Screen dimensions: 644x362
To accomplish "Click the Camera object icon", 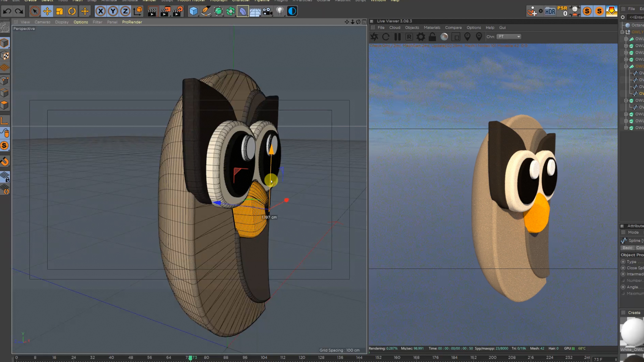I will [x=268, y=11].
